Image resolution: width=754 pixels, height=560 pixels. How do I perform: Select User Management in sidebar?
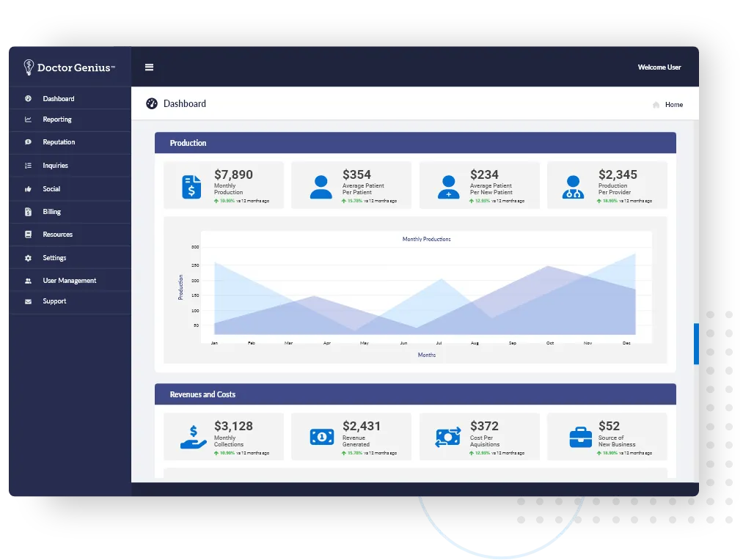[x=69, y=281]
